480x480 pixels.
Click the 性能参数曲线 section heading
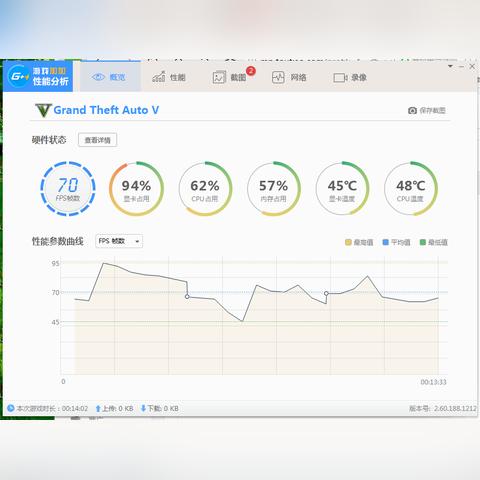pyautogui.click(x=58, y=241)
